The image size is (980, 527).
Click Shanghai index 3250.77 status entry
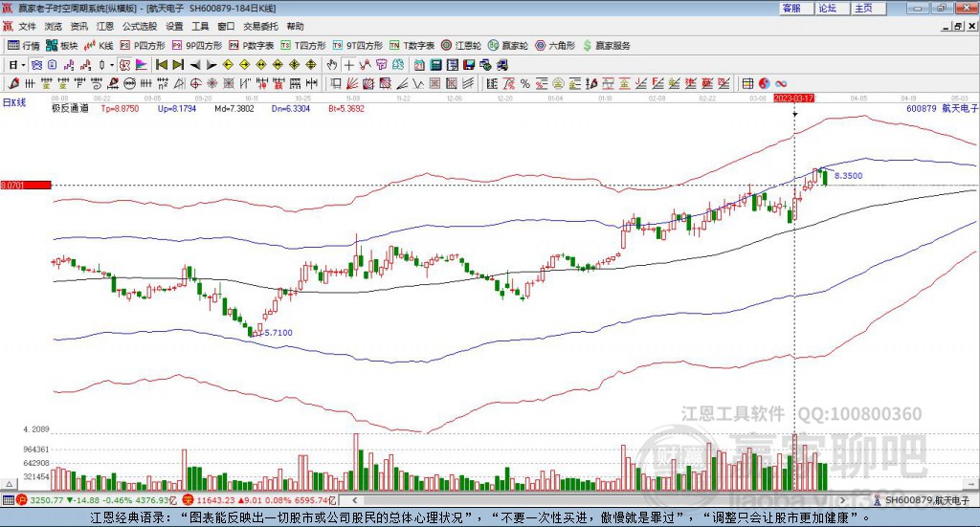[x=98, y=500]
